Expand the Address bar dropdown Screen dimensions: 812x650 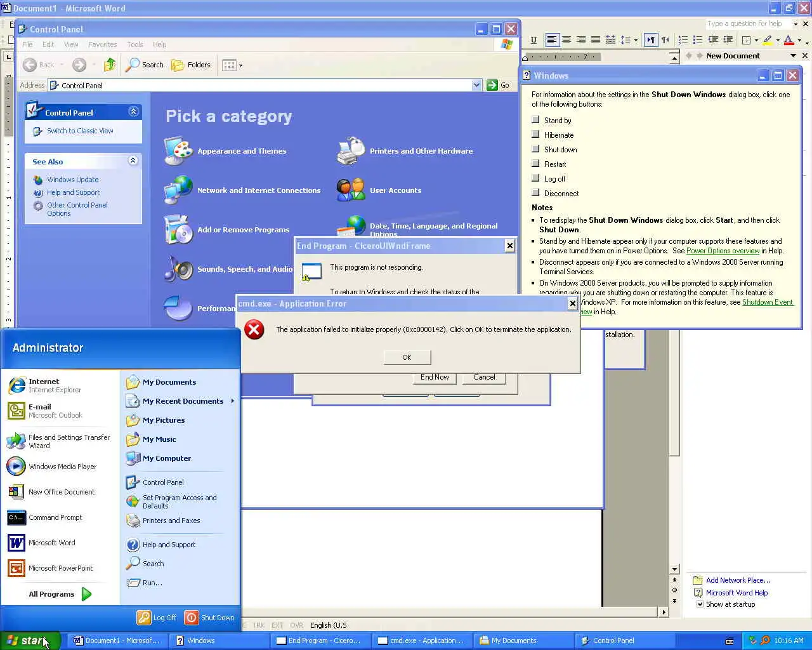(x=476, y=85)
